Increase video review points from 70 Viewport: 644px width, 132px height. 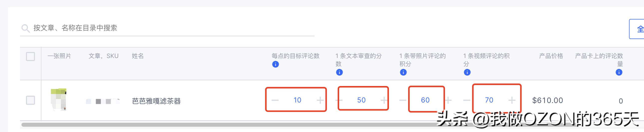(512, 100)
